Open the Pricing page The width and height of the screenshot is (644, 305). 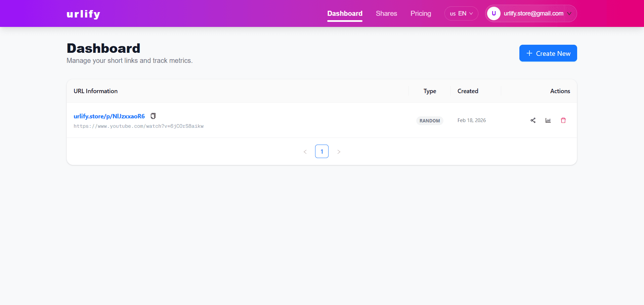pos(421,13)
